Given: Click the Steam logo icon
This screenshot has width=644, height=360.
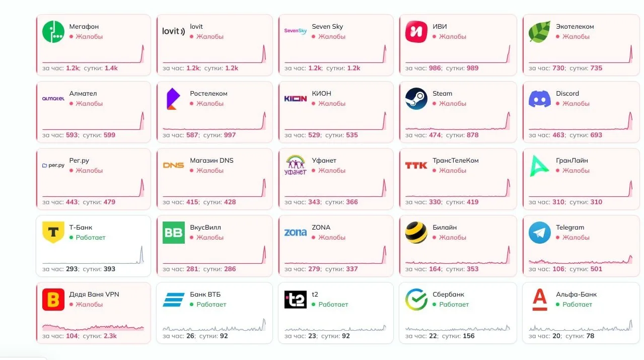Looking at the screenshot, I should (416, 98).
